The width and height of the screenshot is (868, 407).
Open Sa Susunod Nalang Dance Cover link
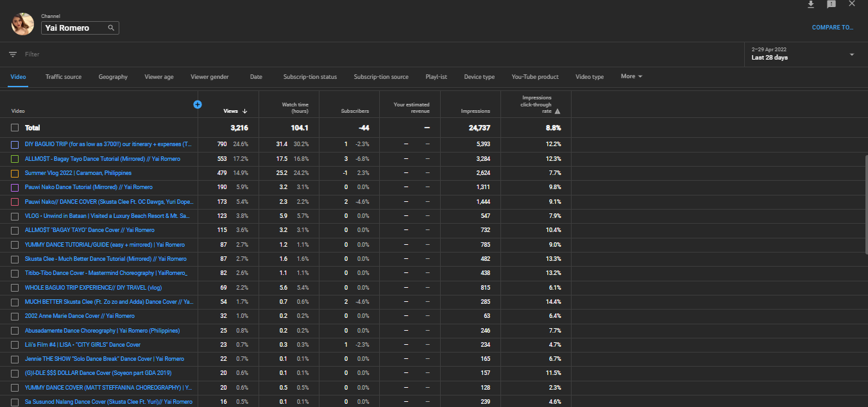point(108,402)
